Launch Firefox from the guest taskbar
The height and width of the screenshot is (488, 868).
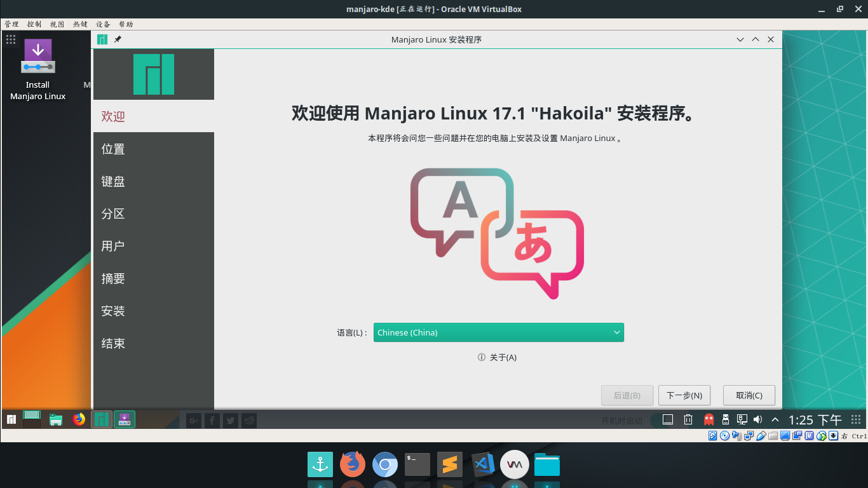[x=79, y=419]
